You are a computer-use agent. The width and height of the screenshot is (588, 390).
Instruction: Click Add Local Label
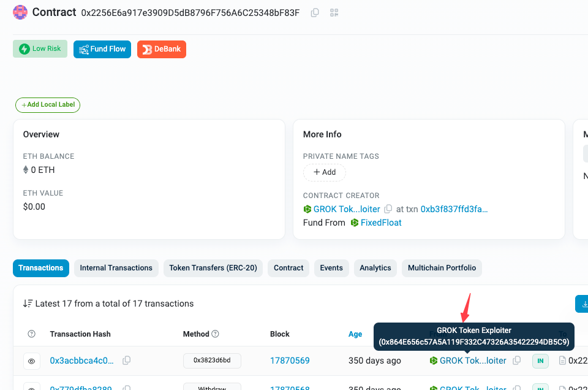point(48,105)
